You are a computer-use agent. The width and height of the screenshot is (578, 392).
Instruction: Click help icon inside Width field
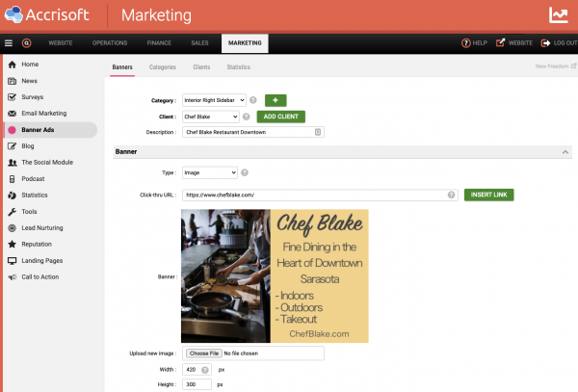point(205,370)
